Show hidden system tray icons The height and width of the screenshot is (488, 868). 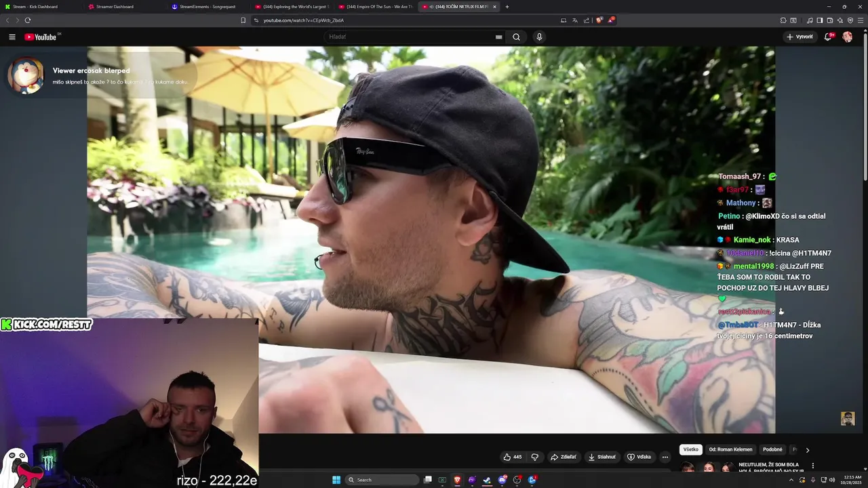click(x=791, y=480)
